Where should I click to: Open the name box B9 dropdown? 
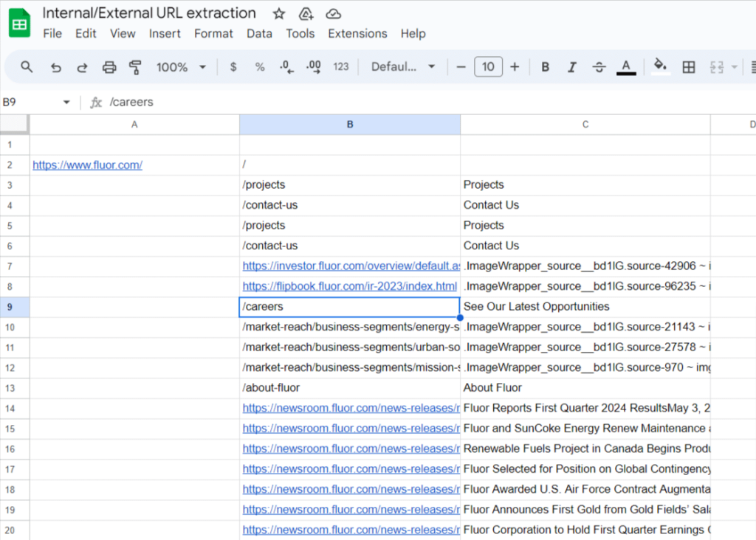[66, 103]
